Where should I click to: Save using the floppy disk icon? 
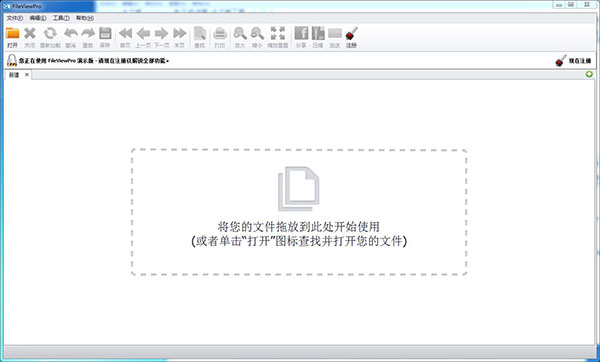tap(105, 33)
